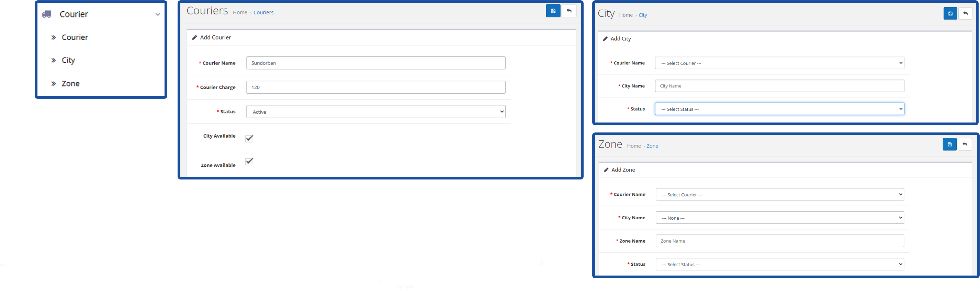Uncheck the Zone Available checkbox
Screen dimensions: 980x291
click(x=249, y=161)
